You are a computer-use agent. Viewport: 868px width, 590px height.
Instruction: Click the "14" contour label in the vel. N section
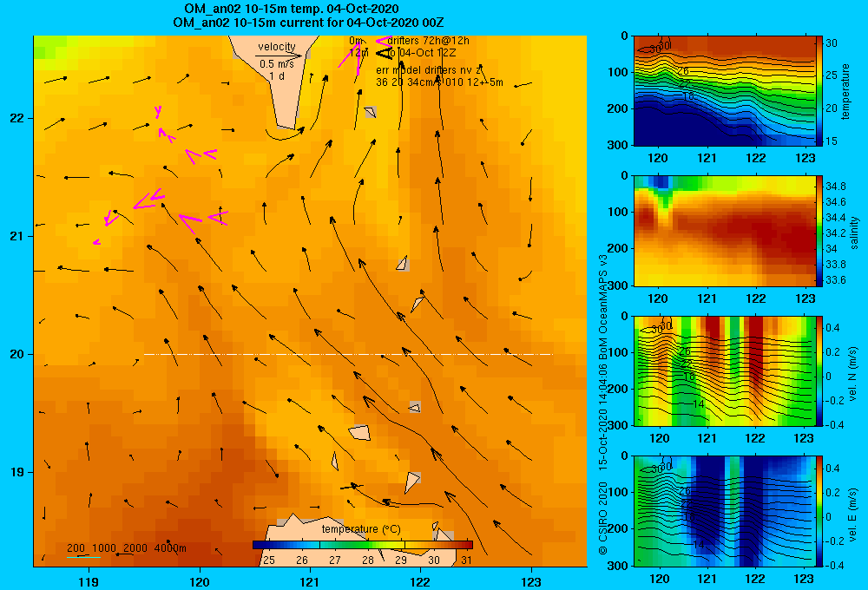[x=699, y=404]
